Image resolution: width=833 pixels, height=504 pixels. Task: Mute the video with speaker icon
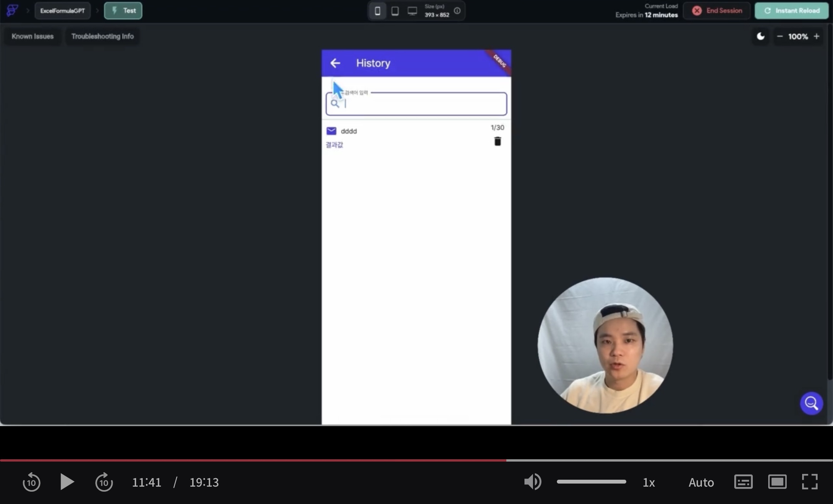point(533,482)
